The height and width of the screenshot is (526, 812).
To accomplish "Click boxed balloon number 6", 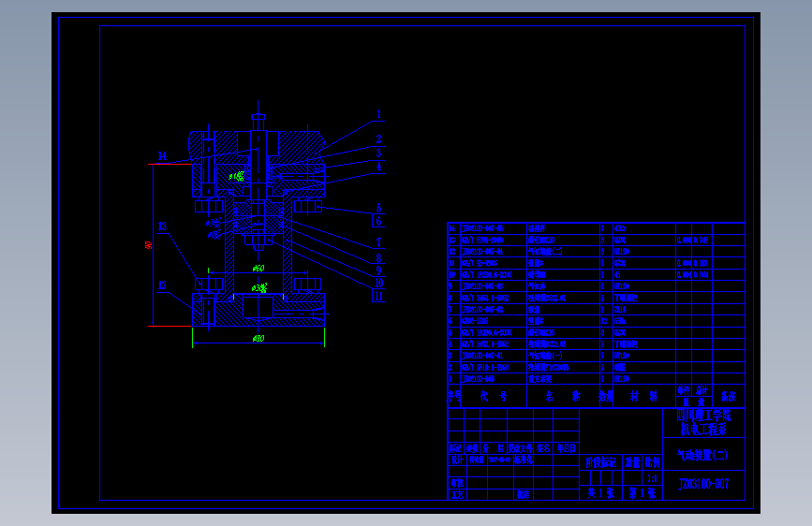I will pyautogui.click(x=378, y=221).
